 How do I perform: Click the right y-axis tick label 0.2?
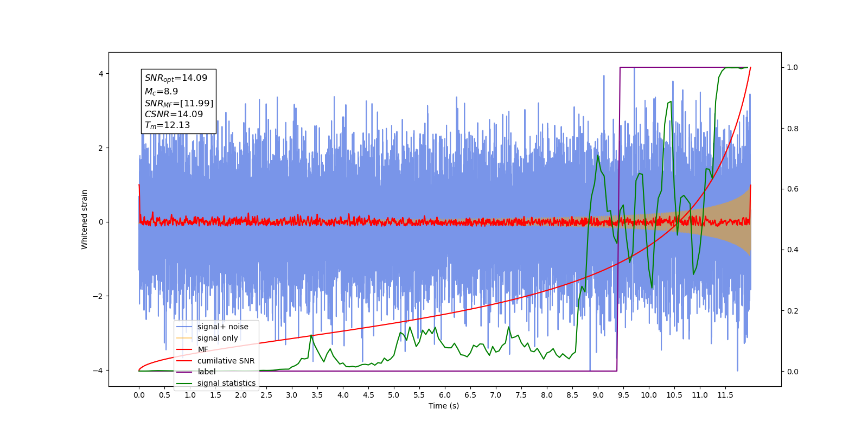(793, 311)
